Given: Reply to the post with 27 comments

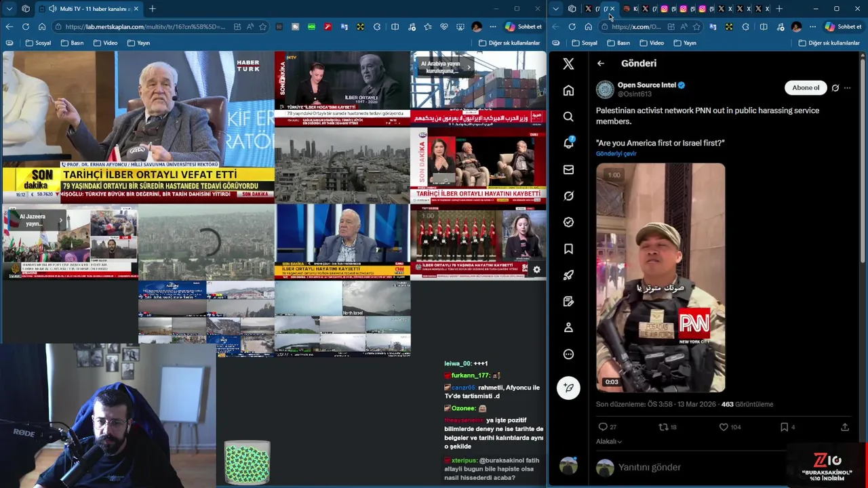Looking at the screenshot, I should click(x=607, y=427).
